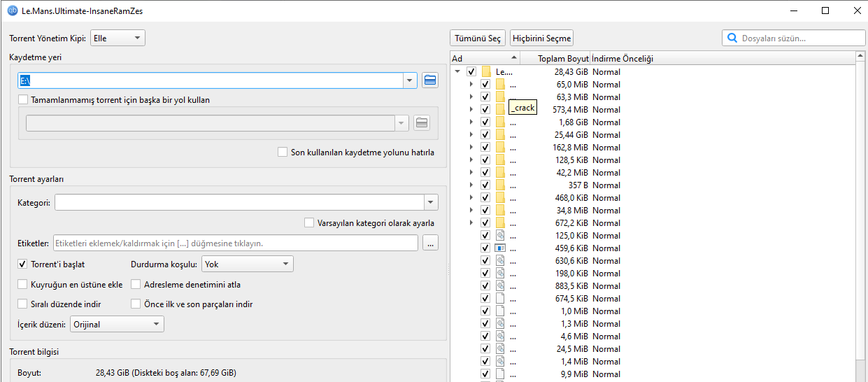
Task: Click the İndirme Önceliği column header
Action: click(622, 58)
